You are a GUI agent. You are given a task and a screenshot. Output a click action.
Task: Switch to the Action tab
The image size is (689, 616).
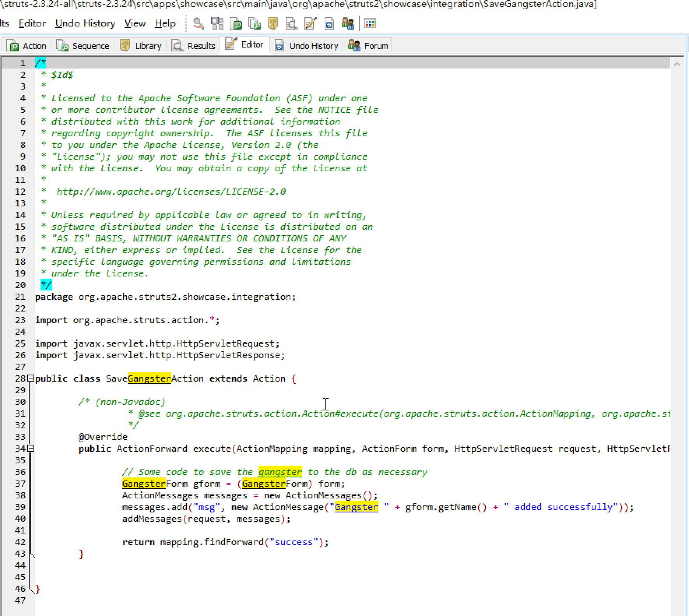tap(26, 46)
